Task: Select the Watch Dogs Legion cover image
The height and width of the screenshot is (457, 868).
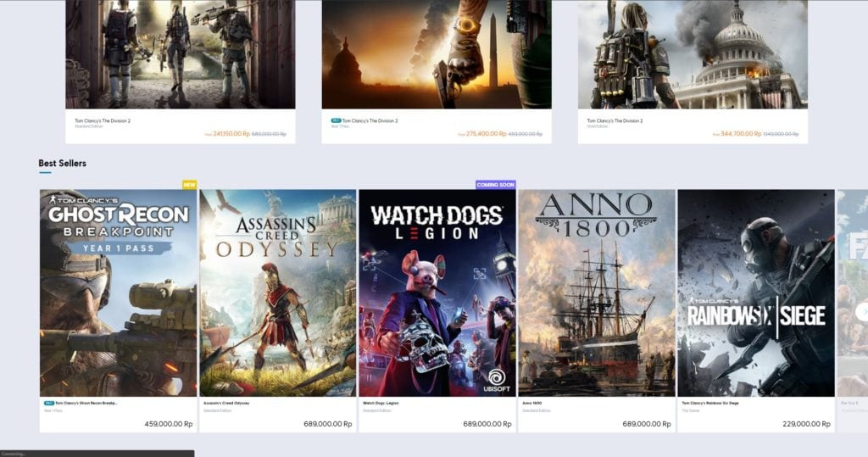Action: point(437,293)
